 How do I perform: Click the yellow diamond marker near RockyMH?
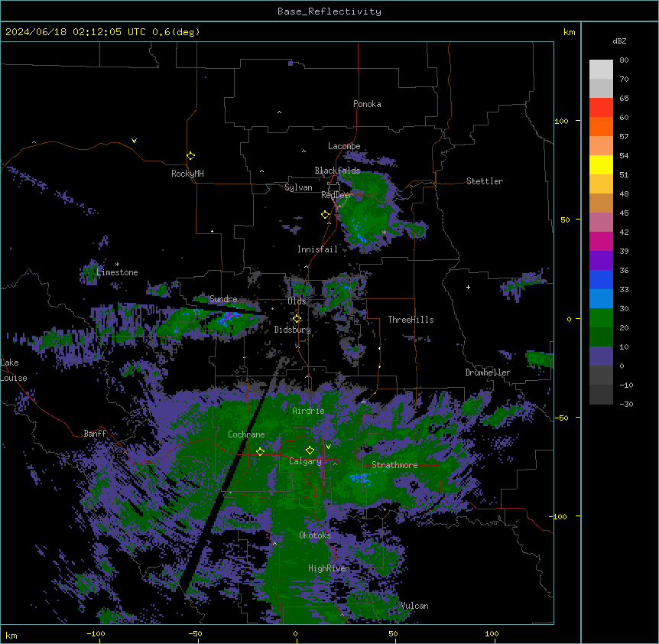pos(190,156)
